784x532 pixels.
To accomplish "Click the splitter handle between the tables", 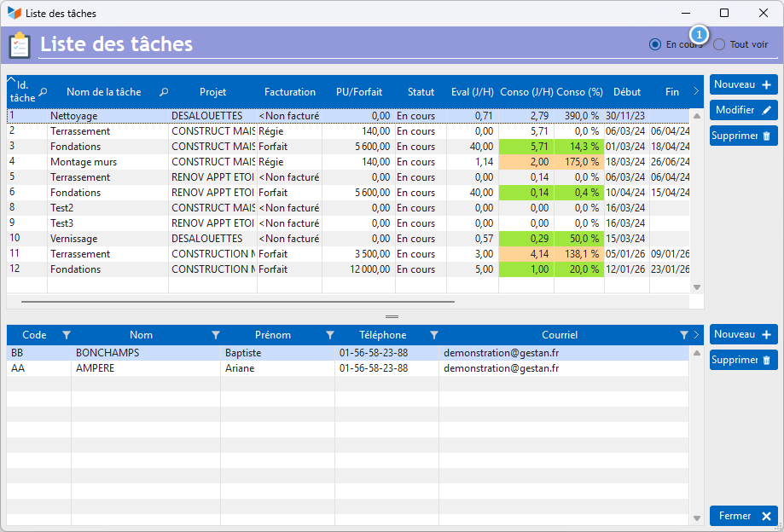I will (392, 316).
